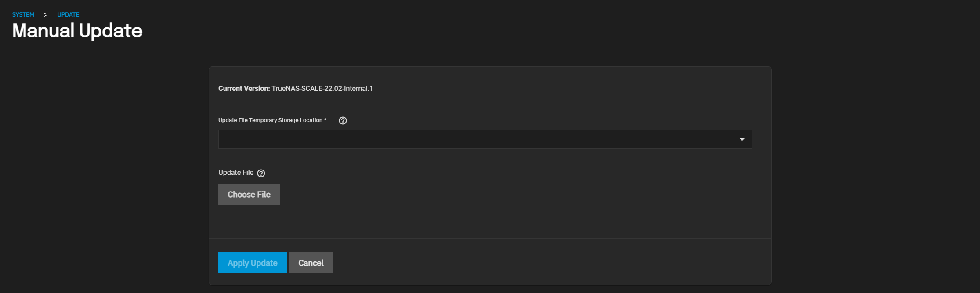Go to SYSTEM via breadcrumb
This screenshot has width=980, height=293.
point(23,14)
